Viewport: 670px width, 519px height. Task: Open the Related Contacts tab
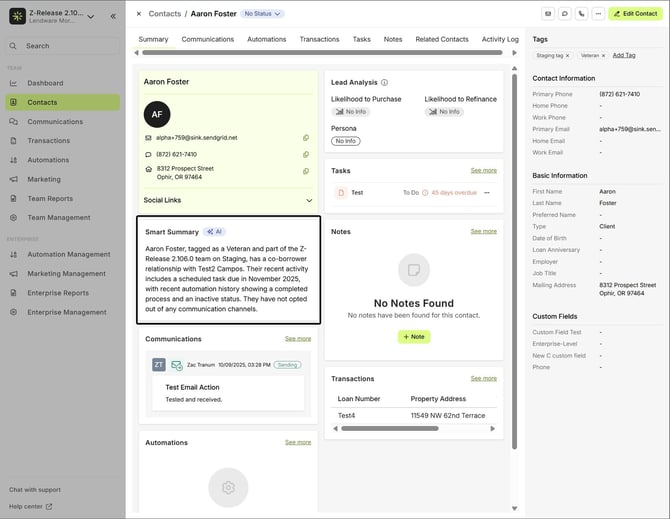(442, 39)
